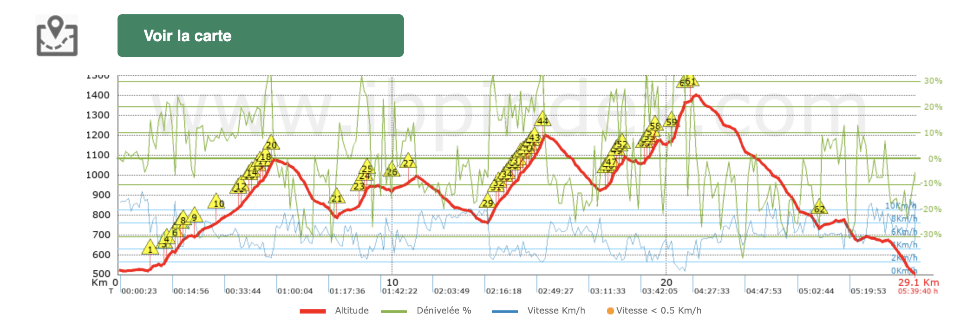Click the 01:42:22 time label on the axis

[399, 291]
